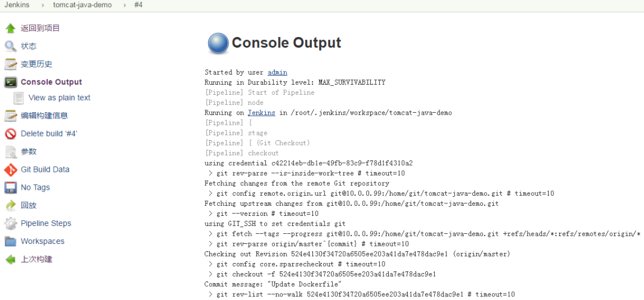
Task: Open the 参数 link
Action: tap(29, 151)
